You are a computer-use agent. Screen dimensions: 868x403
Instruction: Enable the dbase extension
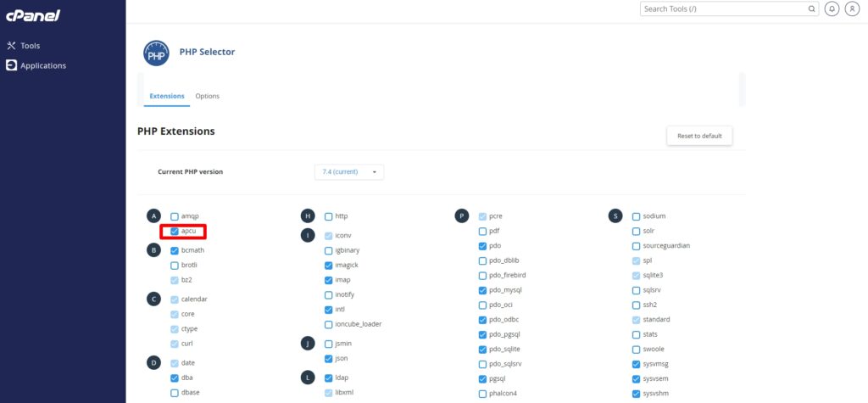pyautogui.click(x=175, y=393)
